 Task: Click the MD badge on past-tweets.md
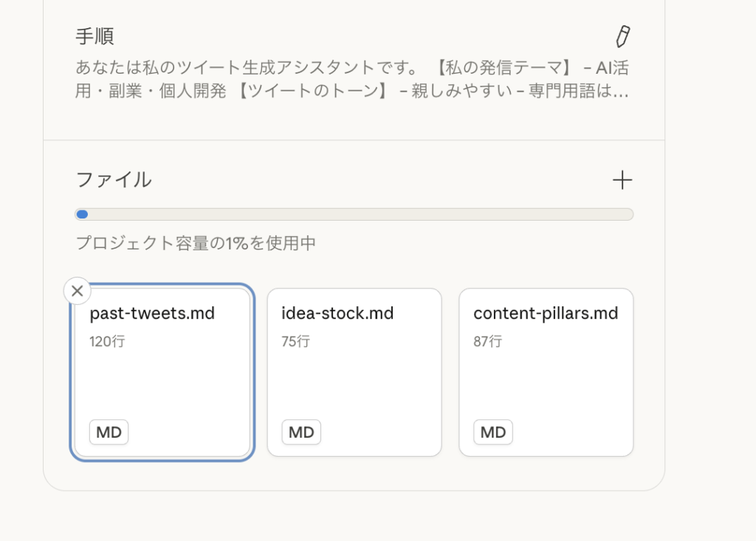coord(108,432)
